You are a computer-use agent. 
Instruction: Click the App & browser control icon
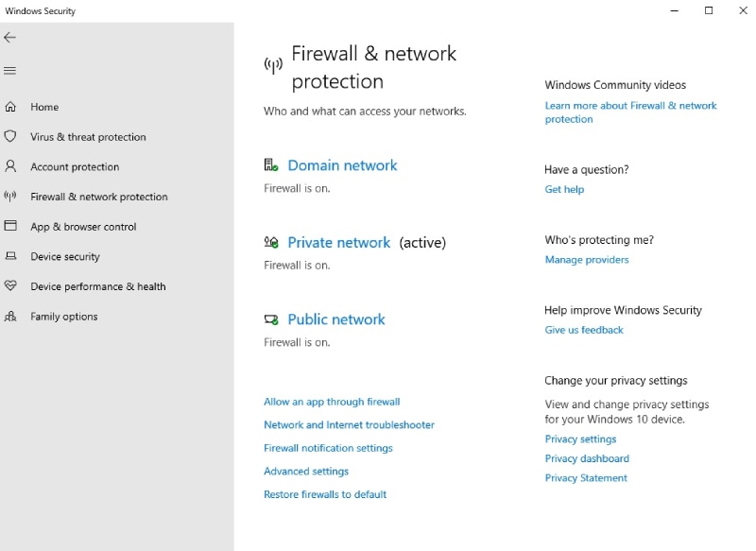[10, 226]
